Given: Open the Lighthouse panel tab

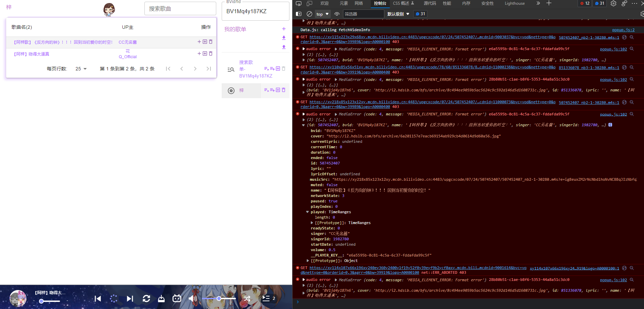Looking at the screenshot, I should (515, 3).
